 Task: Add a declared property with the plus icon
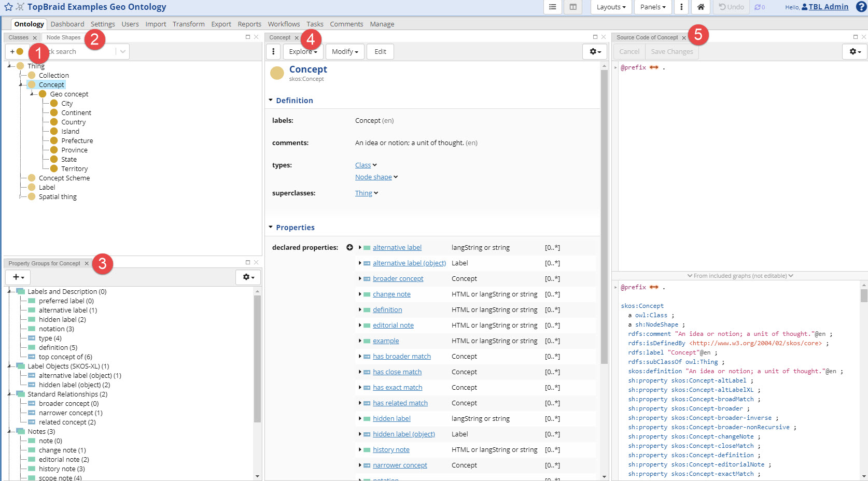(x=350, y=247)
